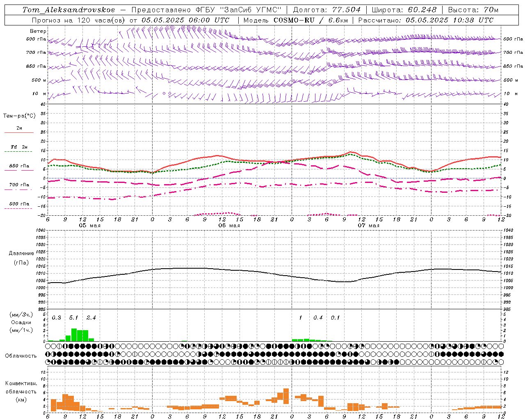Click the Высота: 70м header field

click(x=473, y=10)
